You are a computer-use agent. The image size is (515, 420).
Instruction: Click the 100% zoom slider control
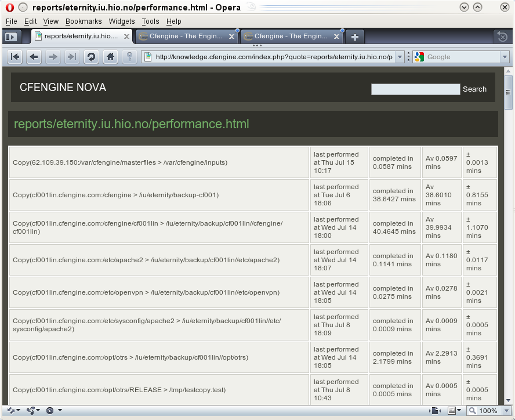point(489,411)
